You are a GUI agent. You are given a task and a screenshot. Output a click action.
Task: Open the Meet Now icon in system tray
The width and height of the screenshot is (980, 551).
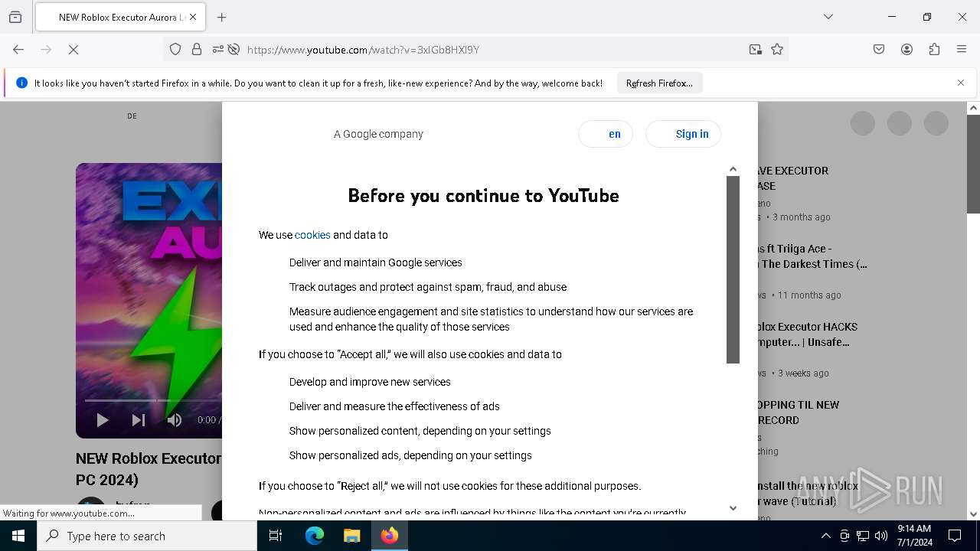(844, 536)
